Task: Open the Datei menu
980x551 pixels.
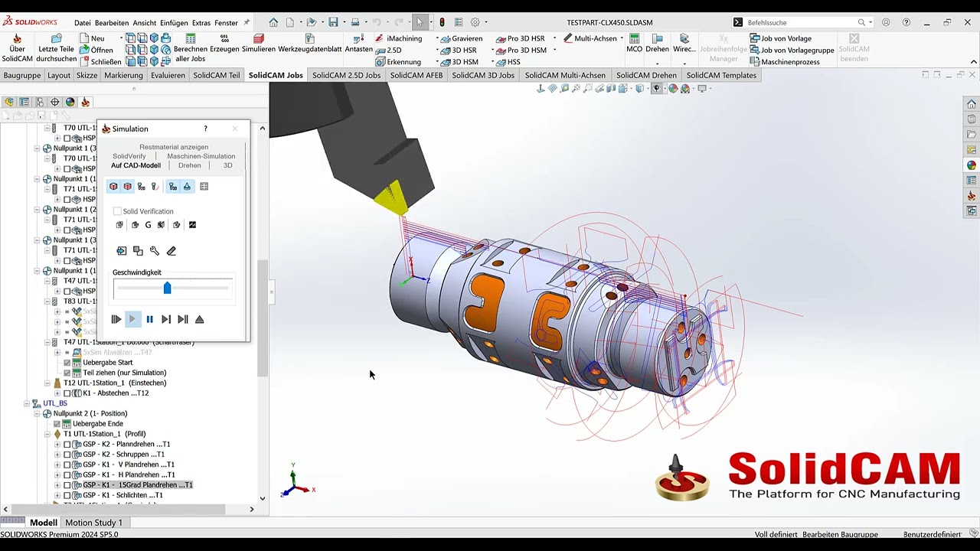Action: point(83,23)
